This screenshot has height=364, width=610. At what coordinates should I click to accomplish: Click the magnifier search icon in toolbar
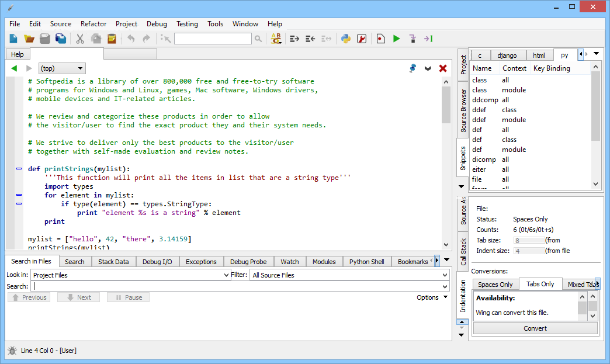(x=258, y=39)
